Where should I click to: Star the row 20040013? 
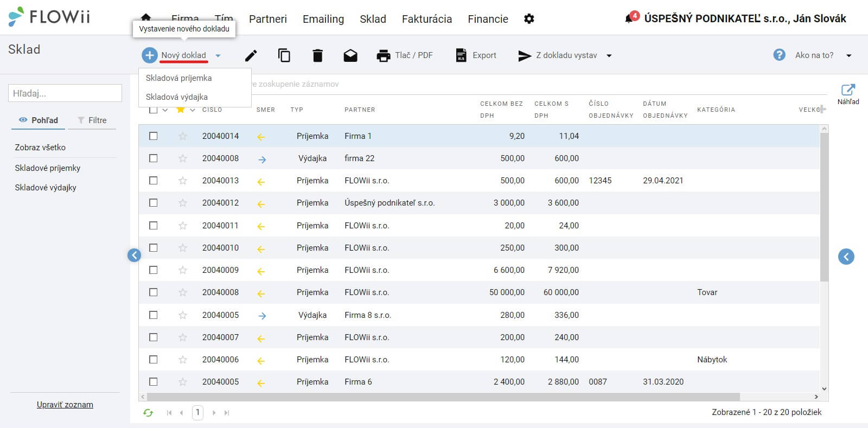pos(183,181)
